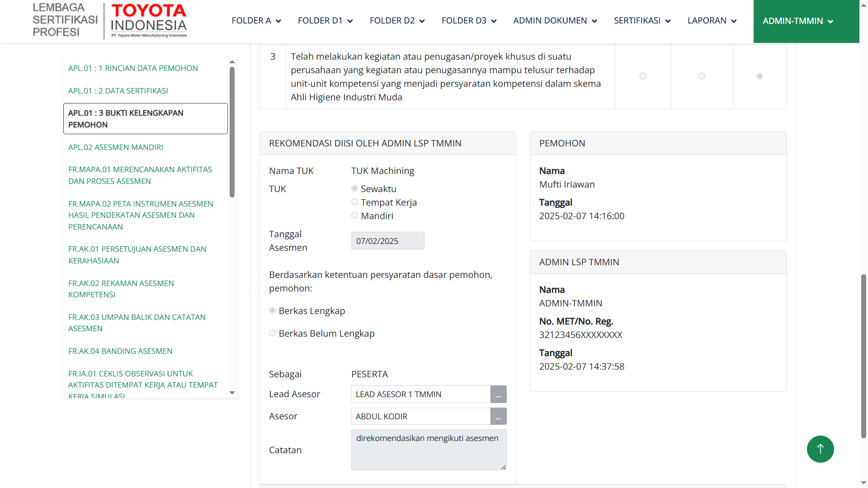
Task: Open the FOLDER D2 menu
Action: 396,21
